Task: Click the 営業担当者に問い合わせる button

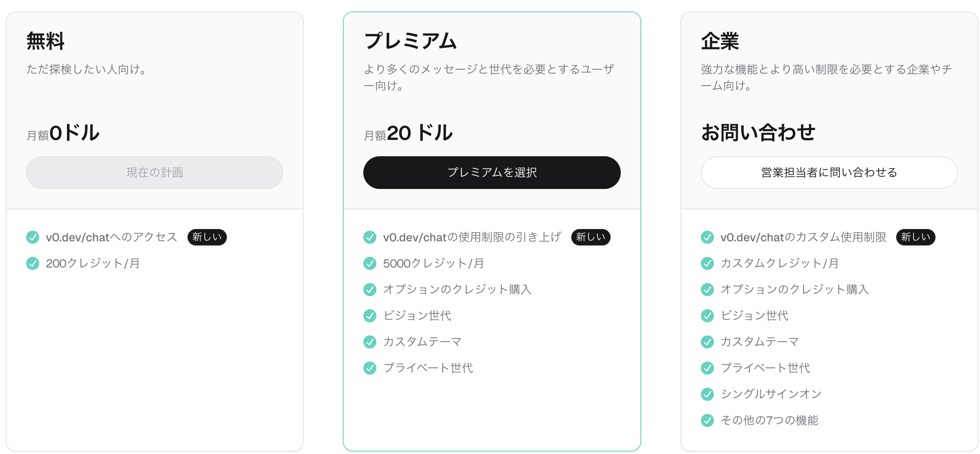Action: (x=829, y=173)
